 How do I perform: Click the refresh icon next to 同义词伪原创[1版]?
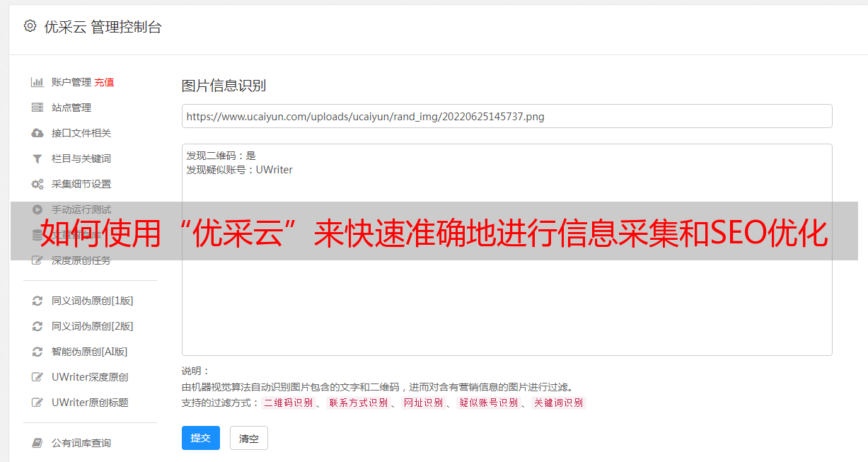tap(37, 301)
